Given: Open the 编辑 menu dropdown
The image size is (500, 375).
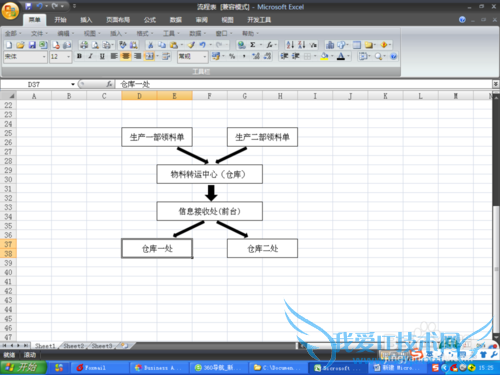Looking at the screenshot, I should click(66, 33).
